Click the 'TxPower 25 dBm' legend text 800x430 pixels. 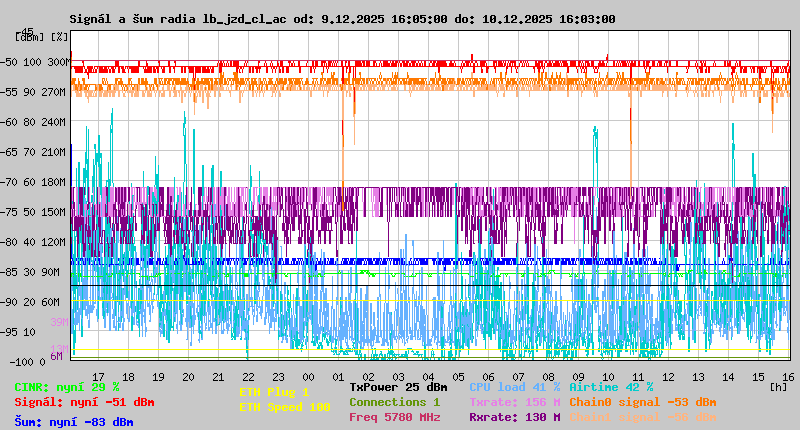point(398,387)
